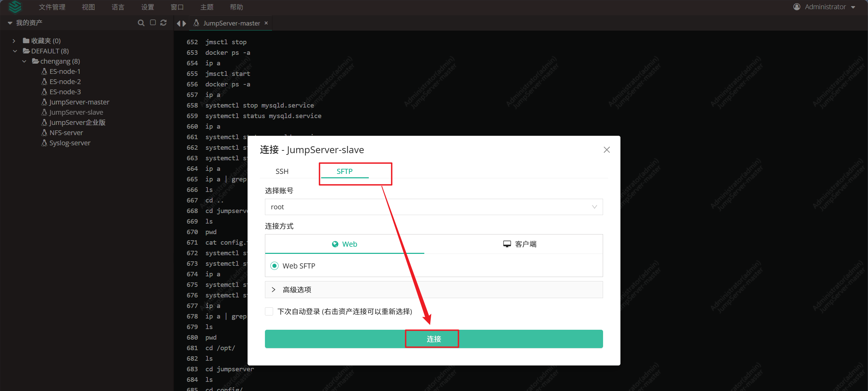868x391 pixels.
Task: Click the Administrator user avatar icon
Action: click(x=796, y=7)
